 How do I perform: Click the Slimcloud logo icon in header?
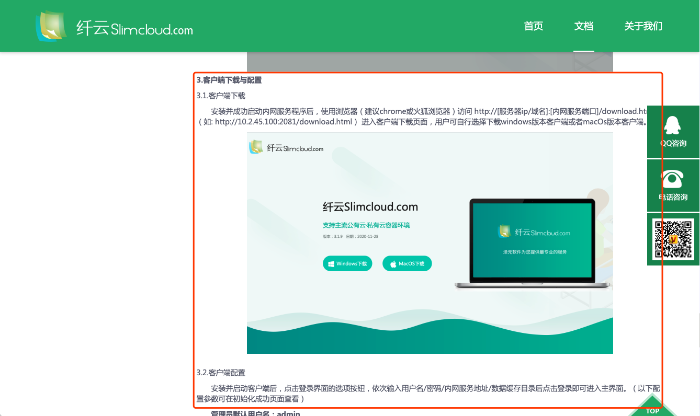[x=51, y=26]
